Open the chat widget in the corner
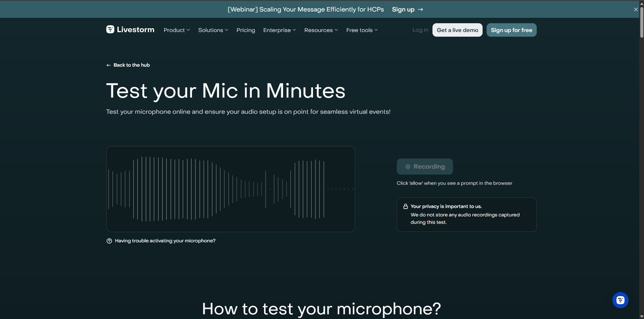Viewport: 644px width, 319px height. click(x=620, y=300)
